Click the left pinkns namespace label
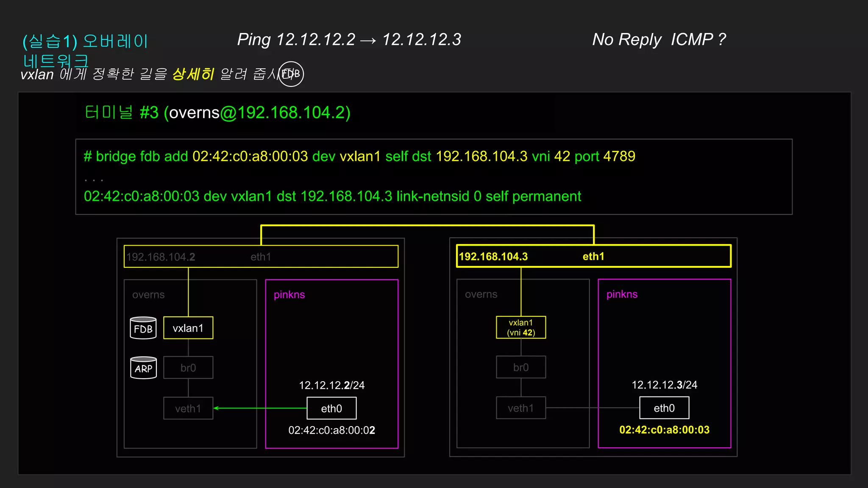868x488 pixels. pos(289,295)
